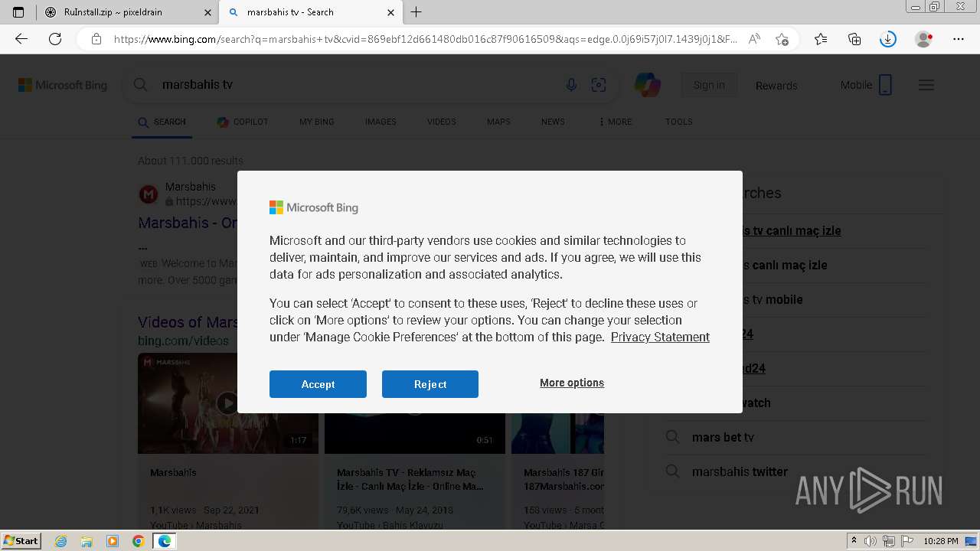Open the browser profile menu
This screenshot has width=980, height=551.
click(x=924, y=39)
